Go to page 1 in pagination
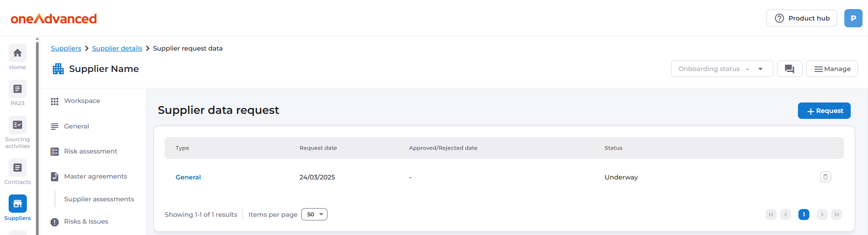 point(803,215)
